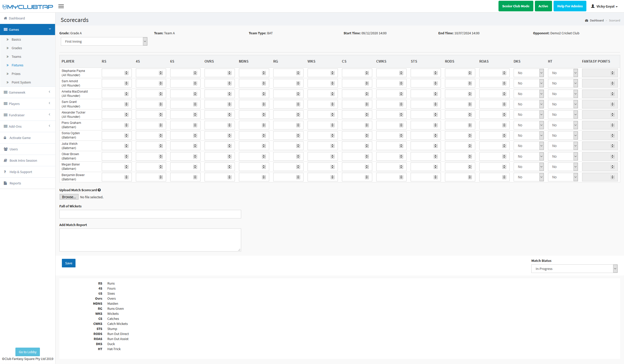Click the Fall of Wickets input field
Image resolution: width=624 pixels, height=364 pixels.
click(150, 214)
